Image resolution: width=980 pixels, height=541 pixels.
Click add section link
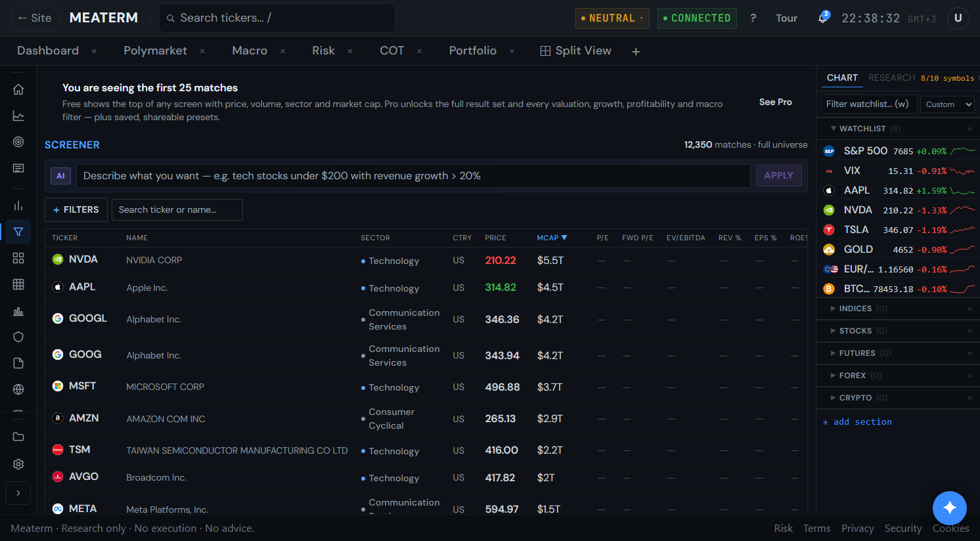tap(857, 422)
